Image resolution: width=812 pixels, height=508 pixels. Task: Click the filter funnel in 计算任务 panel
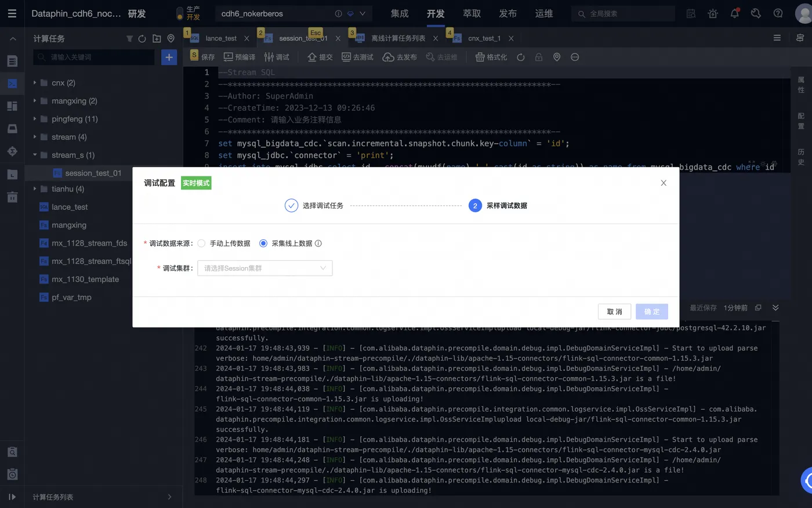tap(129, 39)
